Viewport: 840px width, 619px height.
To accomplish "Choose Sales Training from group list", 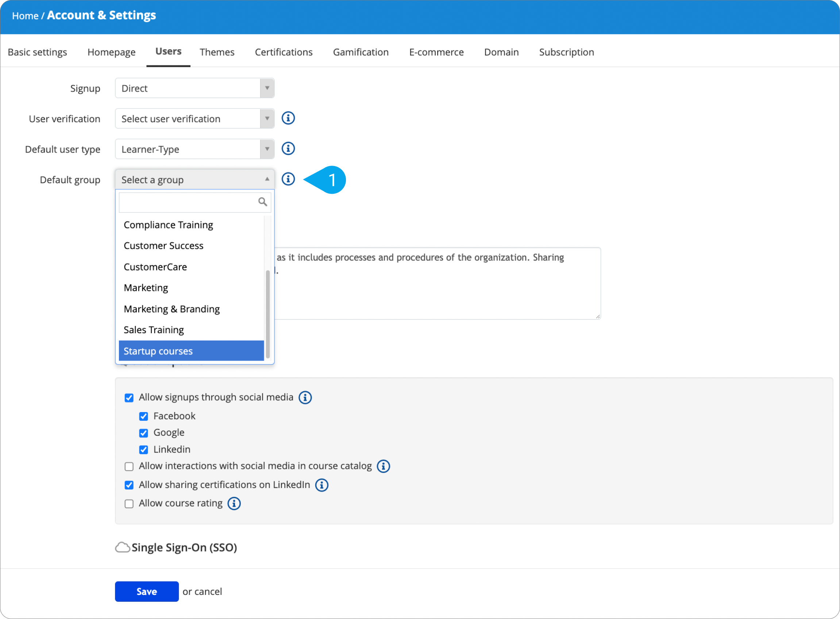I will tap(192, 330).
